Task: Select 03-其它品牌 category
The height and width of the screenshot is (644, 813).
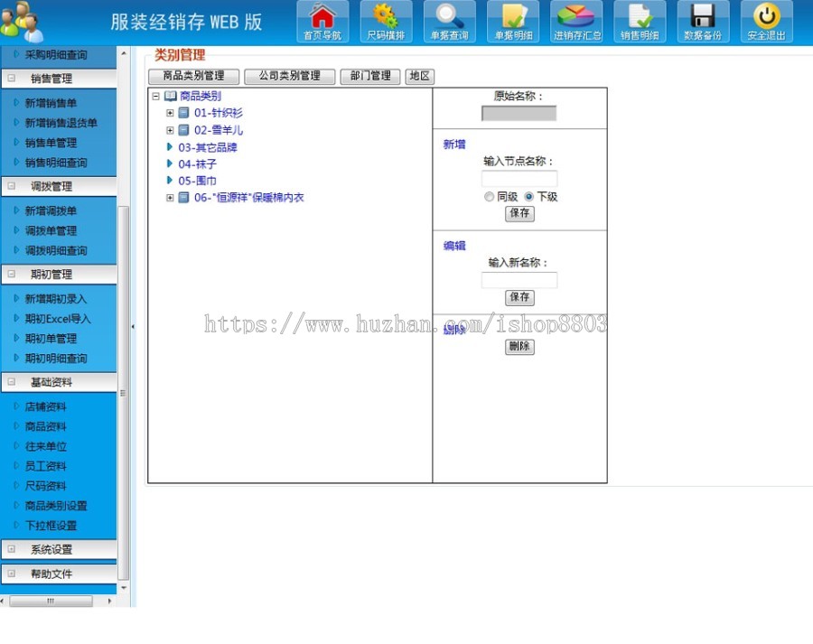Action: pos(208,147)
